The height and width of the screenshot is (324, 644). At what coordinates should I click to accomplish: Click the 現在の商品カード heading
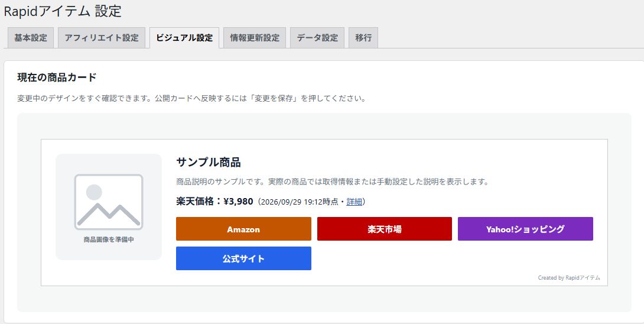click(57, 77)
